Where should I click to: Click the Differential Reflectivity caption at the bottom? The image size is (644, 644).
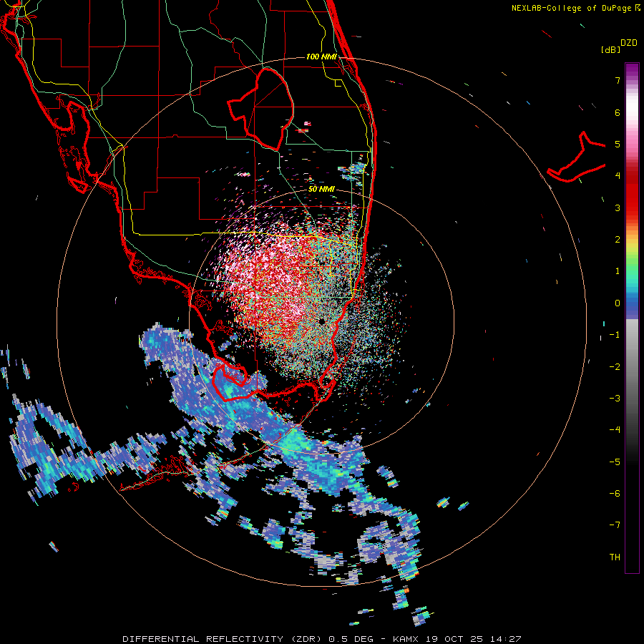pyautogui.click(x=321, y=639)
